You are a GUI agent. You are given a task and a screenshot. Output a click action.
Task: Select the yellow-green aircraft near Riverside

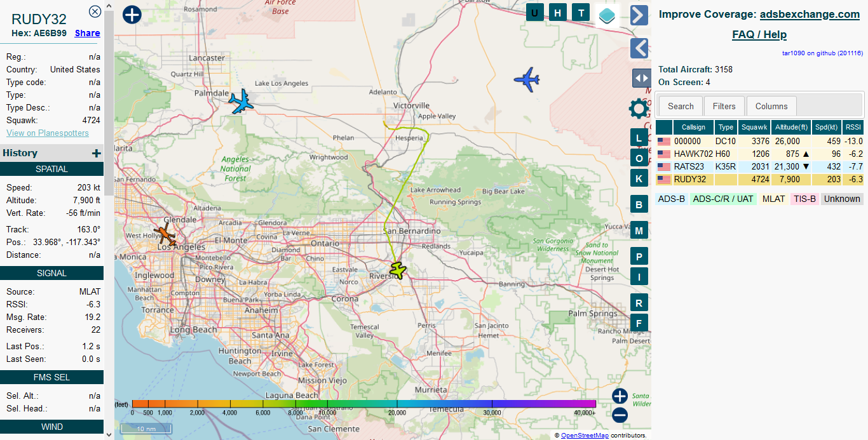tap(398, 270)
